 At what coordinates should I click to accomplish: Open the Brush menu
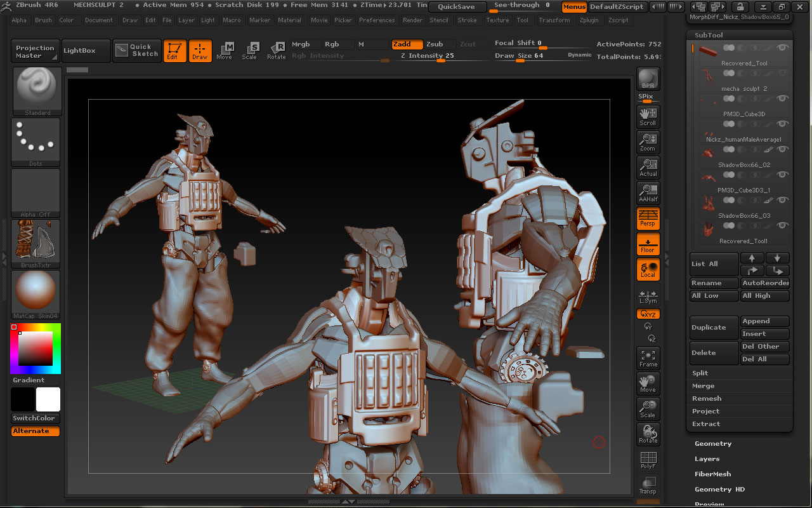pyautogui.click(x=43, y=20)
